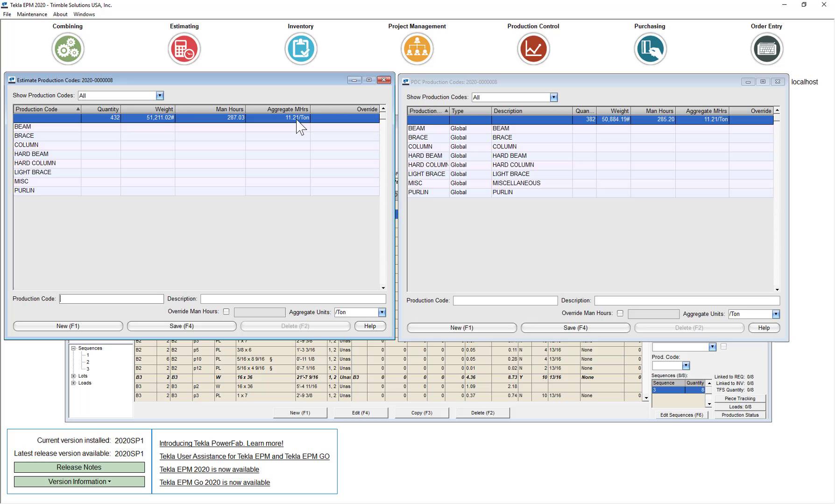The width and height of the screenshot is (835, 504).
Task: Enable Override Man Hours in Estimate window
Action: [x=226, y=312]
